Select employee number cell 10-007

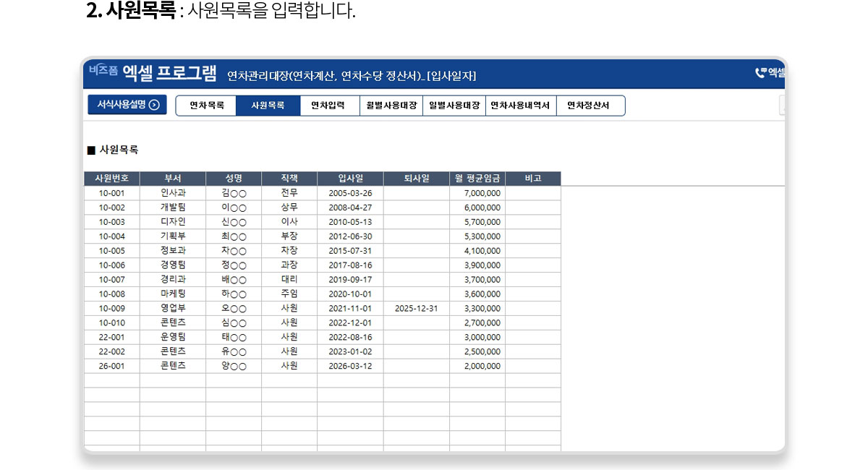[x=112, y=280]
